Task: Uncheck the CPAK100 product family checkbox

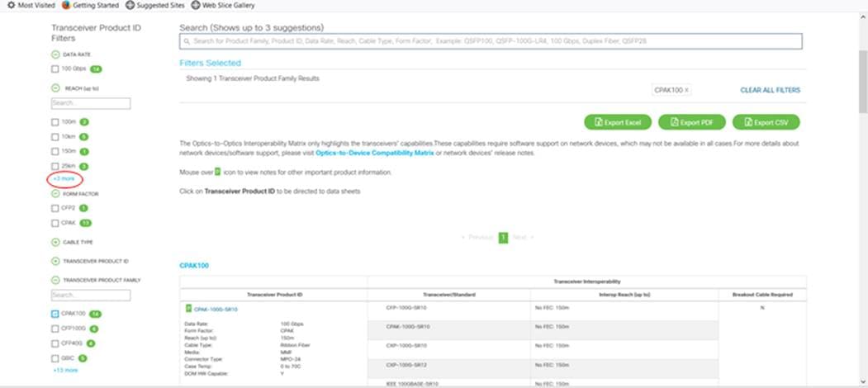Action: point(55,314)
